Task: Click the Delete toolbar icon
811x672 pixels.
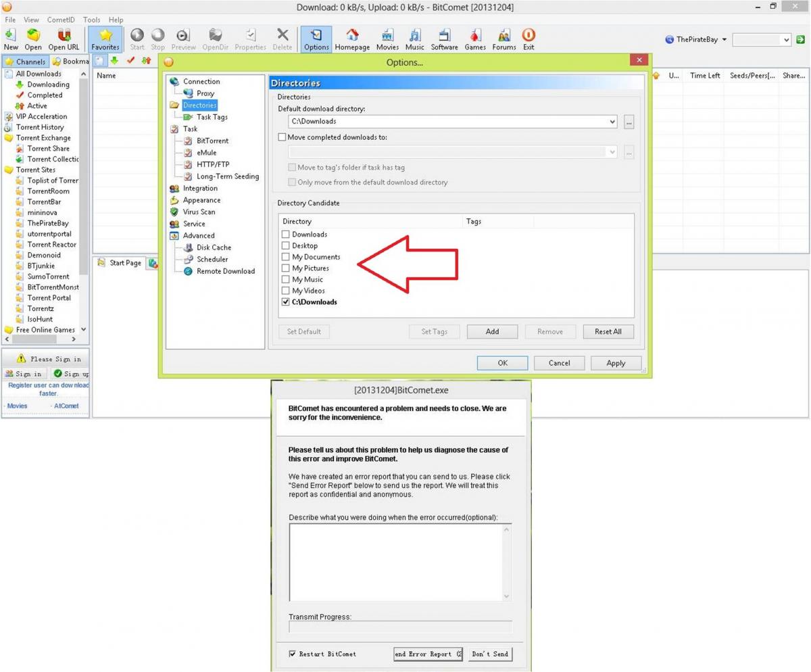Action: 282,39
